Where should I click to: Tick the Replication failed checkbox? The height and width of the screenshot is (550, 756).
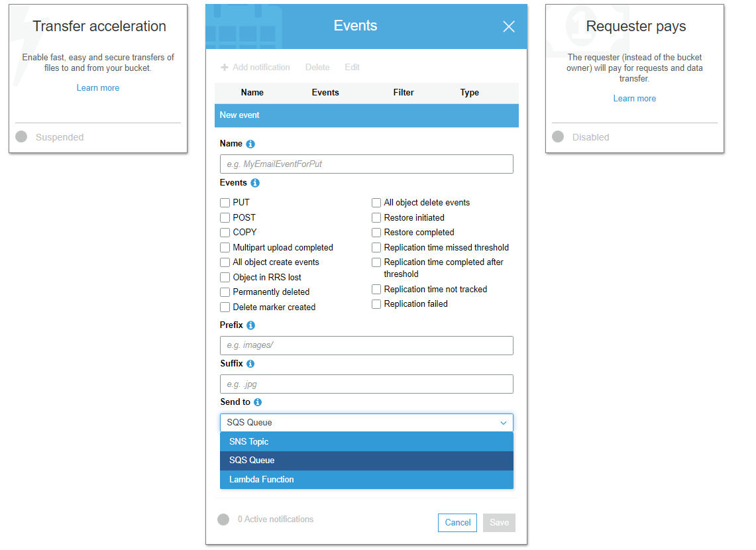point(376,304)
